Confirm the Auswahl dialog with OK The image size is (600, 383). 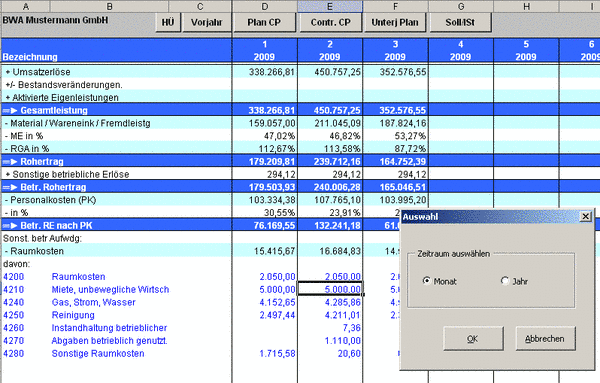[x=473, y=339]
